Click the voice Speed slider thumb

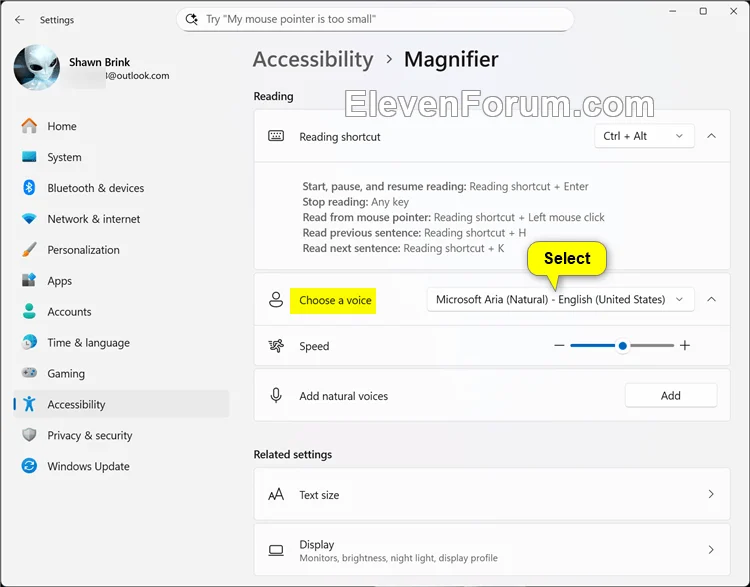pos(622,345)
